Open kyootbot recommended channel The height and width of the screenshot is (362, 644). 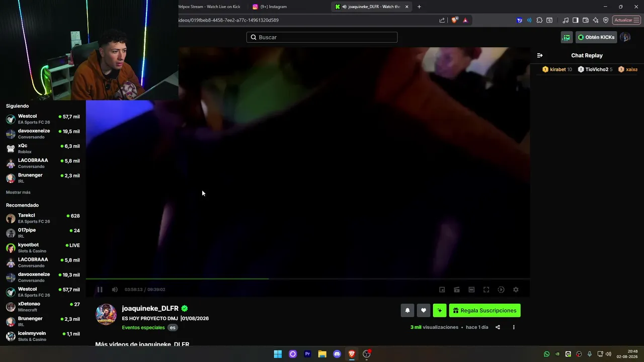pyautogui.click(x=43, y=248)
